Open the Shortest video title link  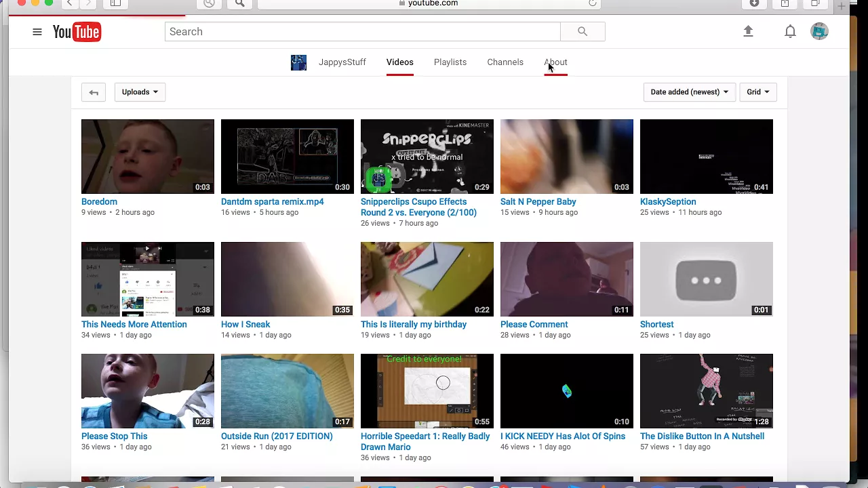[657, 325]
